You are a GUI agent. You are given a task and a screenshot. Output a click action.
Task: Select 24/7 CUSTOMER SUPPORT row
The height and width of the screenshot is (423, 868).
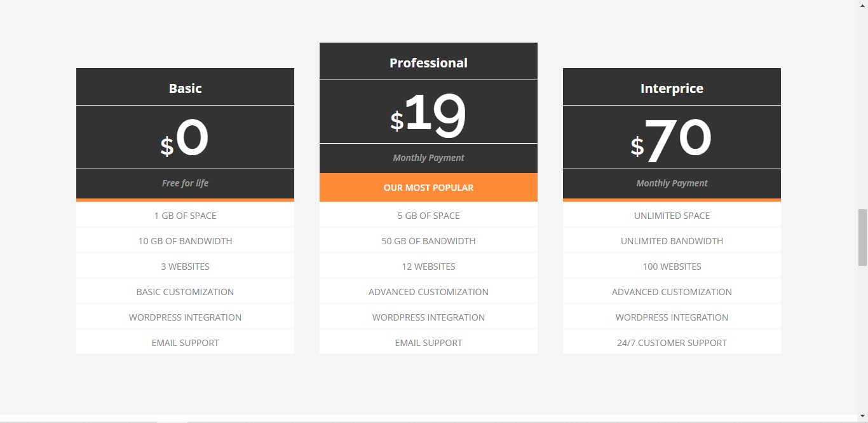coord(672,342)
